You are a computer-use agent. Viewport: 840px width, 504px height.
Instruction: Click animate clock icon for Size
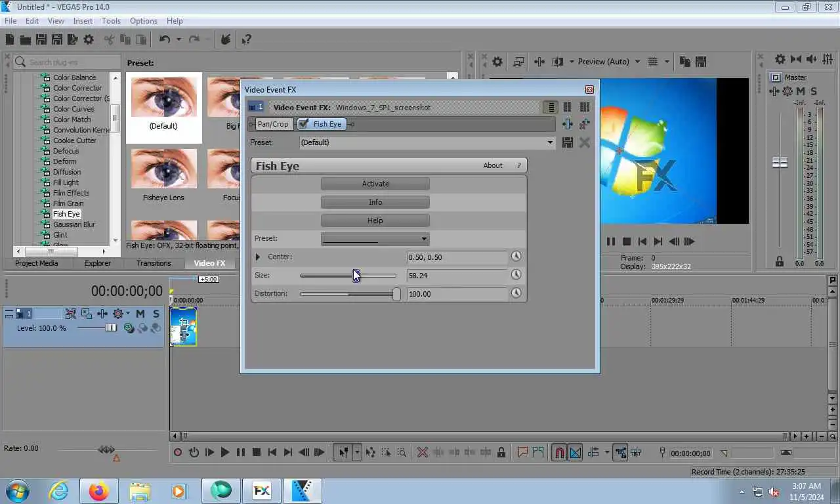point(516,275)
